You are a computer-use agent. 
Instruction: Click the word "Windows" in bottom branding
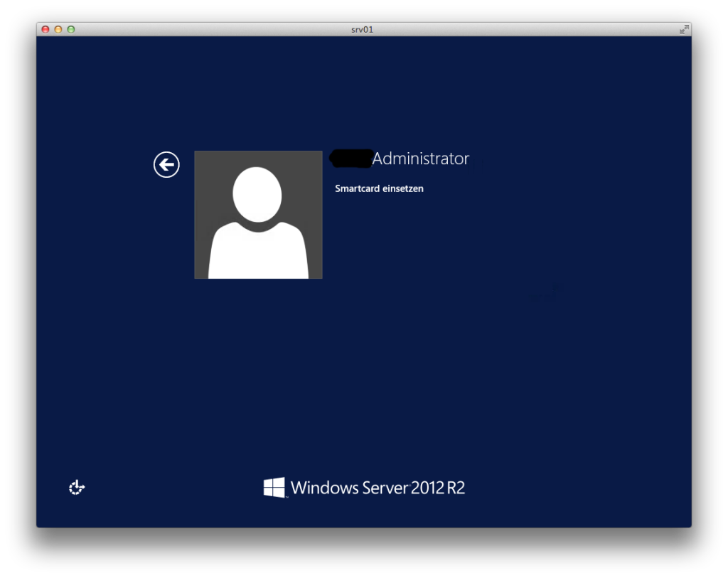(x=324, y=488)
